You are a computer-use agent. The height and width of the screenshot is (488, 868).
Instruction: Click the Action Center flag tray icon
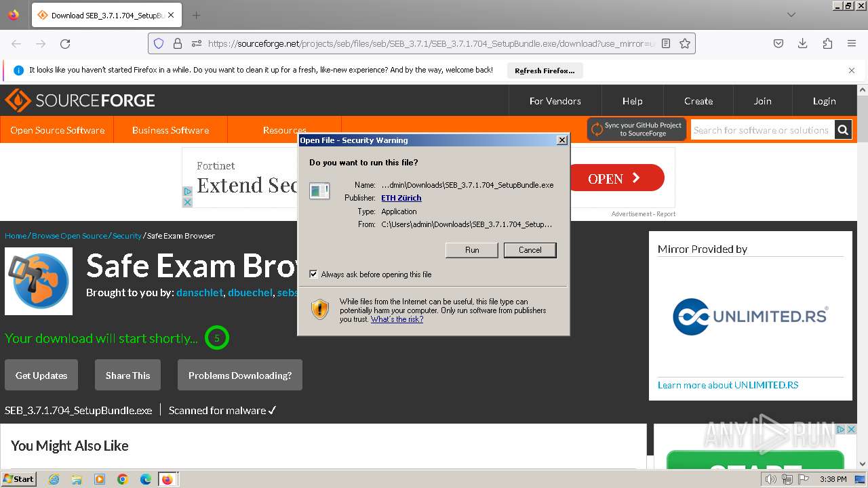tap(804, 479)
